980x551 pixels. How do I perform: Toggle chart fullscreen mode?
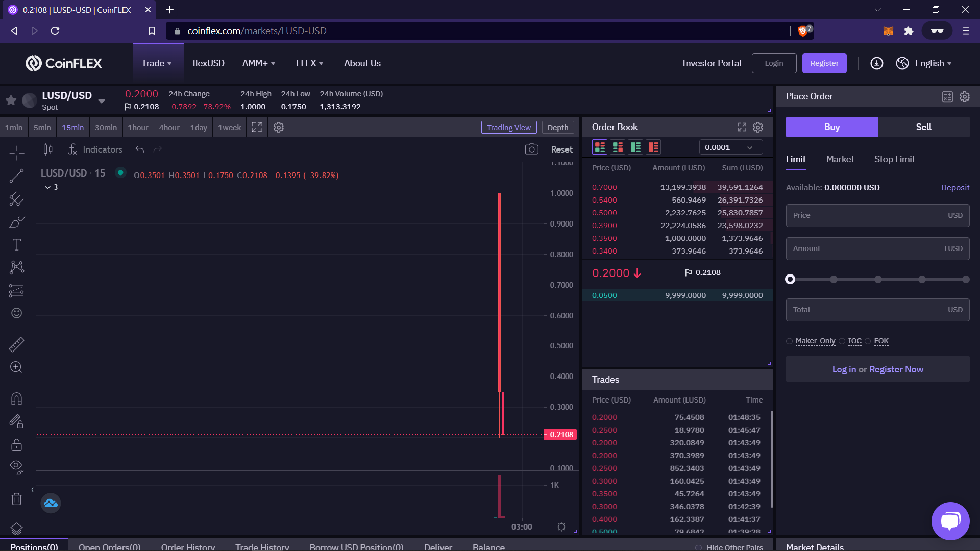click(x=257, y=128)
